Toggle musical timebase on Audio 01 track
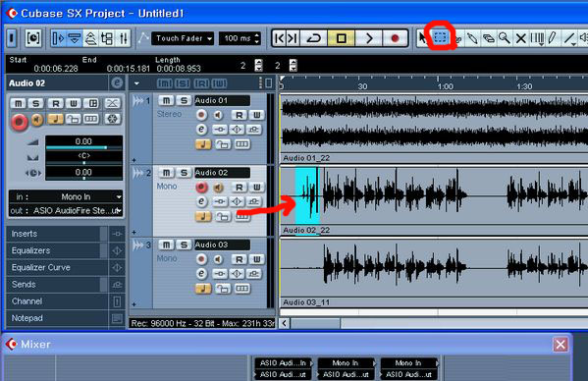588x381 pixels. pos(203,144)
